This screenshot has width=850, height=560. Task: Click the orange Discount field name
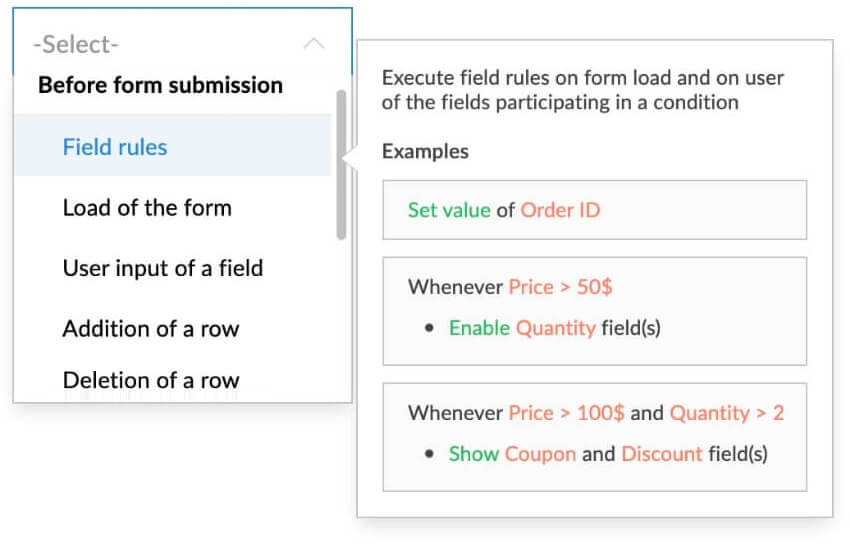pos(662,454)
